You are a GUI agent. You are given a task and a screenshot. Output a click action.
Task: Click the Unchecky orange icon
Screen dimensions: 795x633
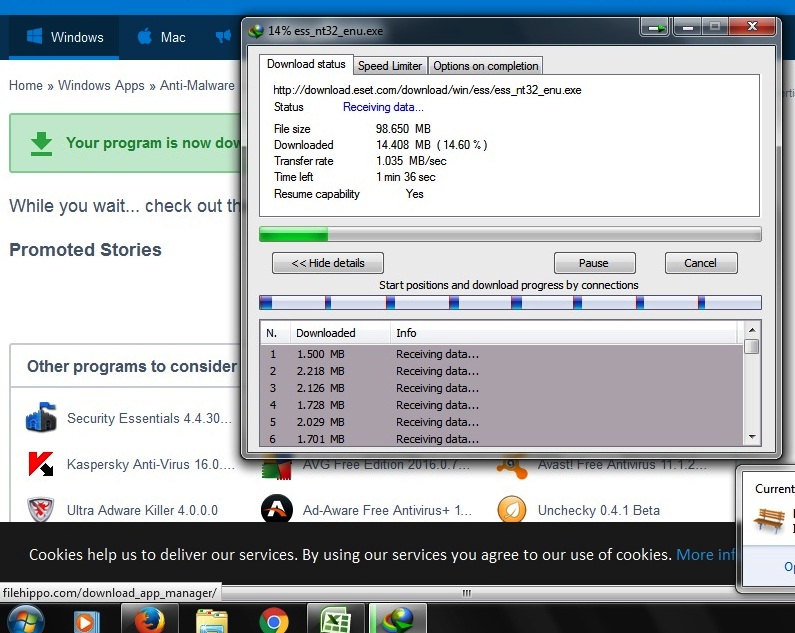[x=512, y=509]
